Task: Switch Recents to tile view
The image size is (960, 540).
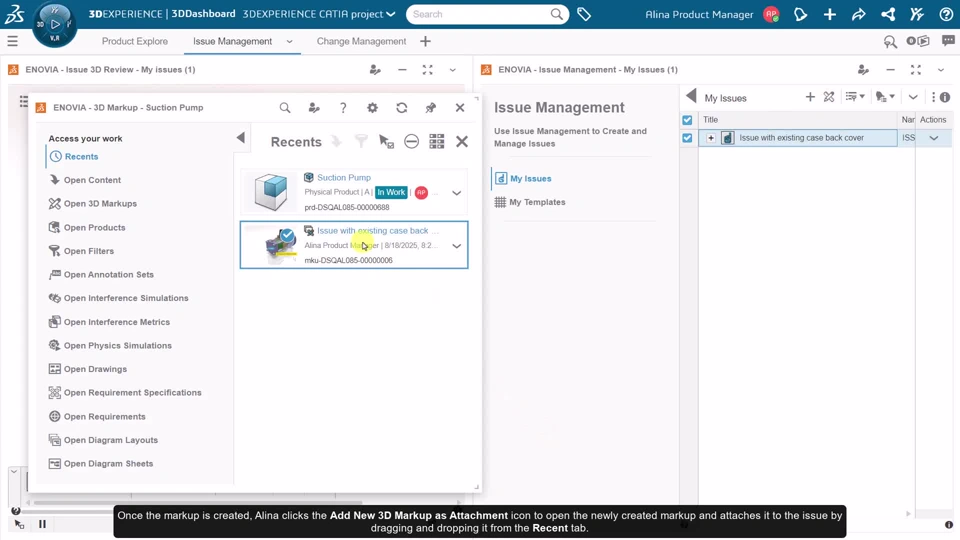Action: coord(437,141)
